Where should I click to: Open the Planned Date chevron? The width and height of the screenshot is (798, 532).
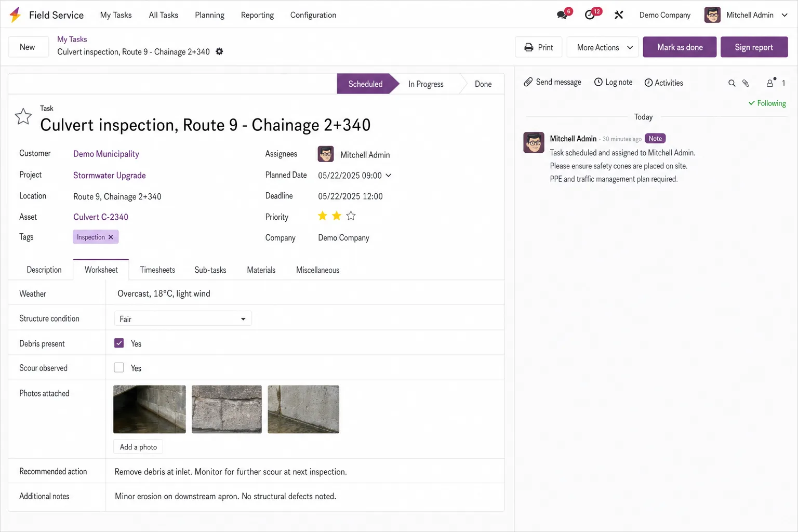tap(389, 175)
